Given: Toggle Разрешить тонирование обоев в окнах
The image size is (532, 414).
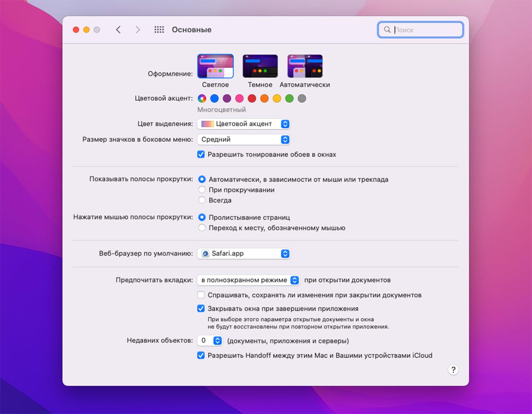Looking at the screenshot, I should (x=201, y=154).
